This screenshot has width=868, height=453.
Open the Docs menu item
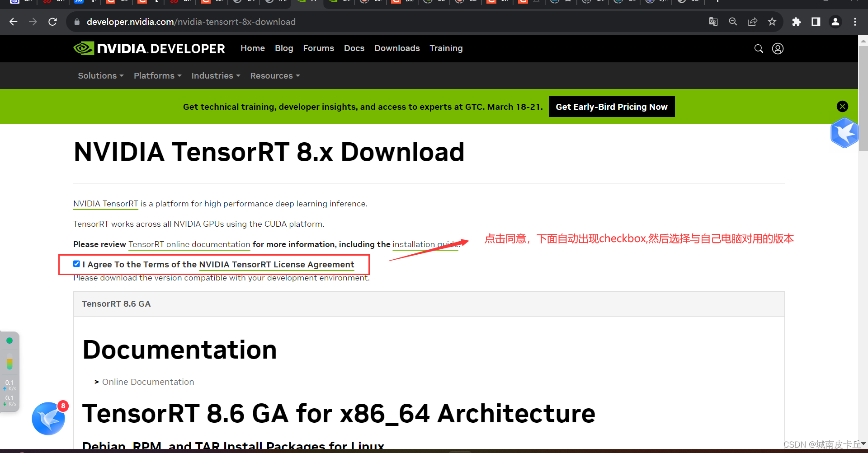pos(354,48)
